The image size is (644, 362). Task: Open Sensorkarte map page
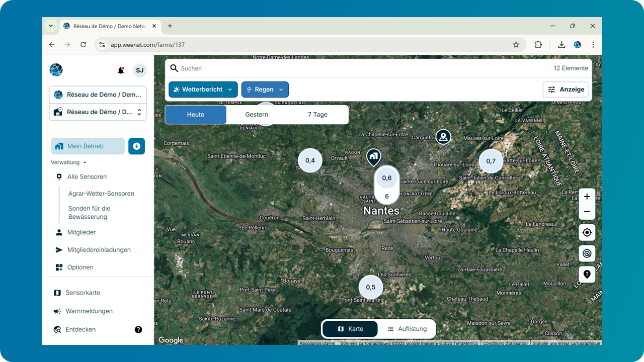[x=83, y=293]
